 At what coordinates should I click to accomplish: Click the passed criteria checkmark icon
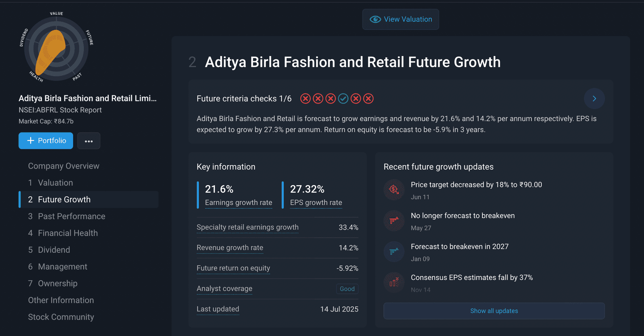pos(343,99)
